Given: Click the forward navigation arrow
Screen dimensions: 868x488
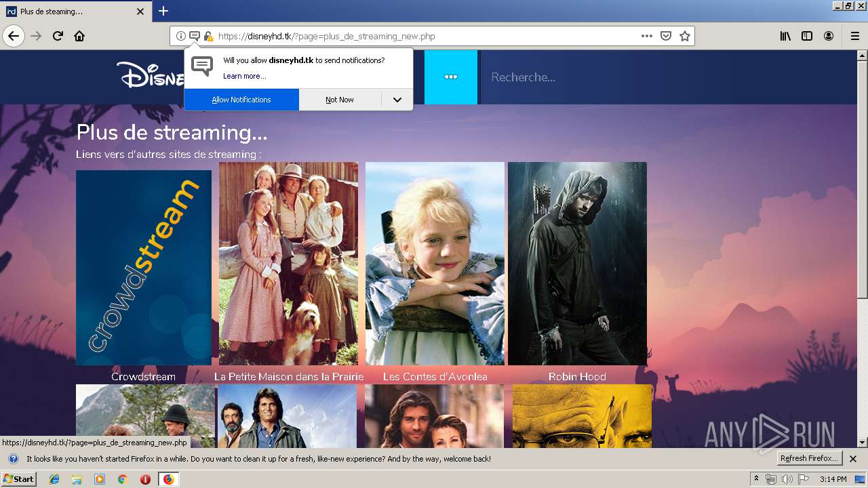Looking at the screenshot, I should coord(36,36).
